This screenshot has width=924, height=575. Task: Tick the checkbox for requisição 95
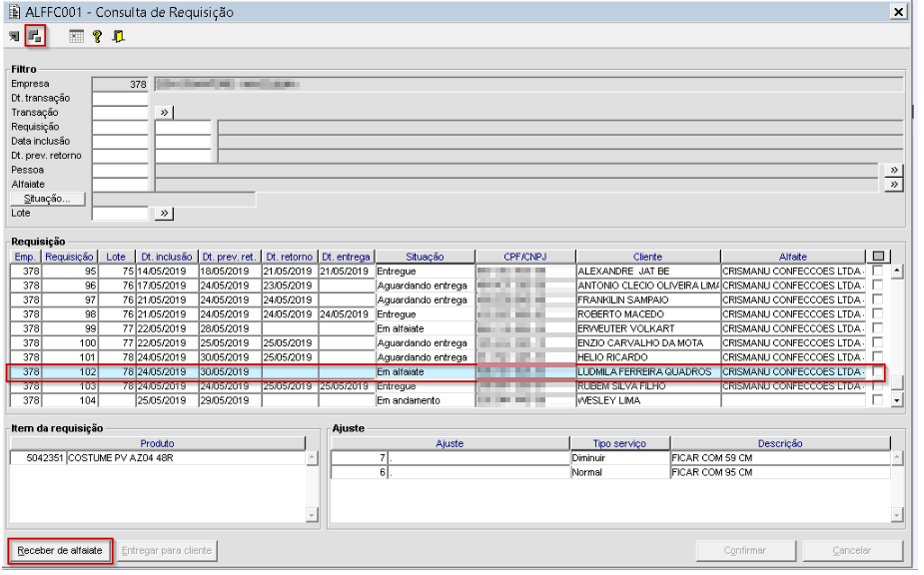[x=877, y=271]
